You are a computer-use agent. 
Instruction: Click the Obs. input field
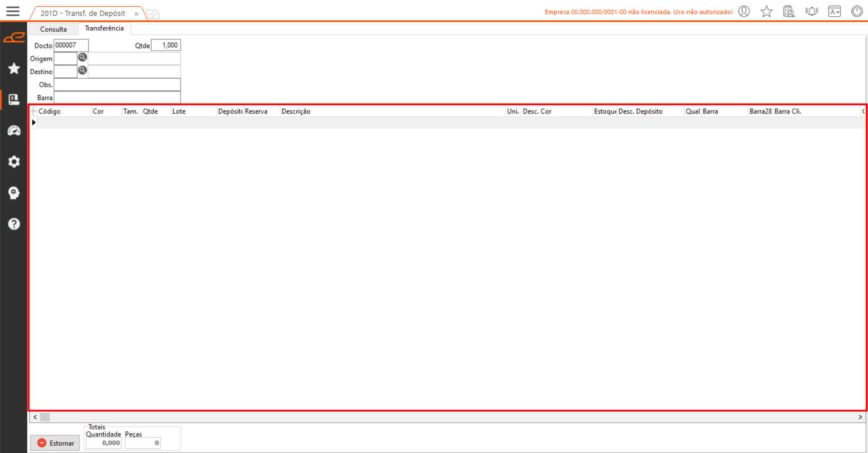[117, 85]
